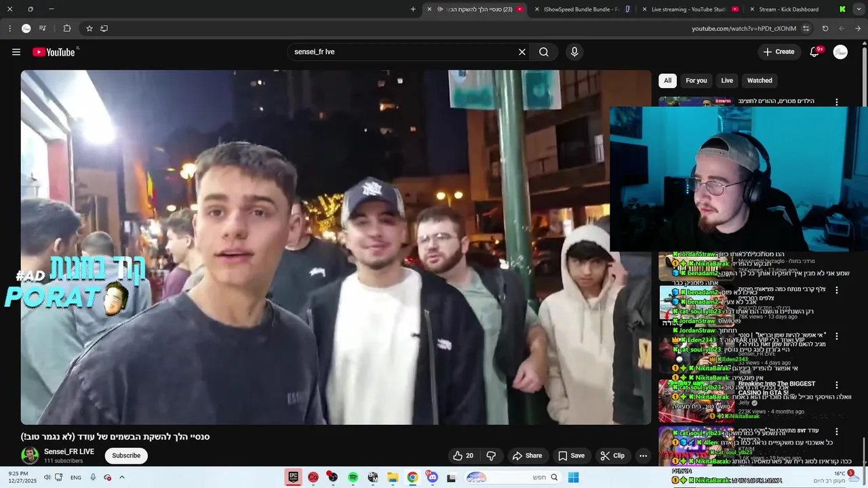Select the Live filter chip

coord(727,81)
